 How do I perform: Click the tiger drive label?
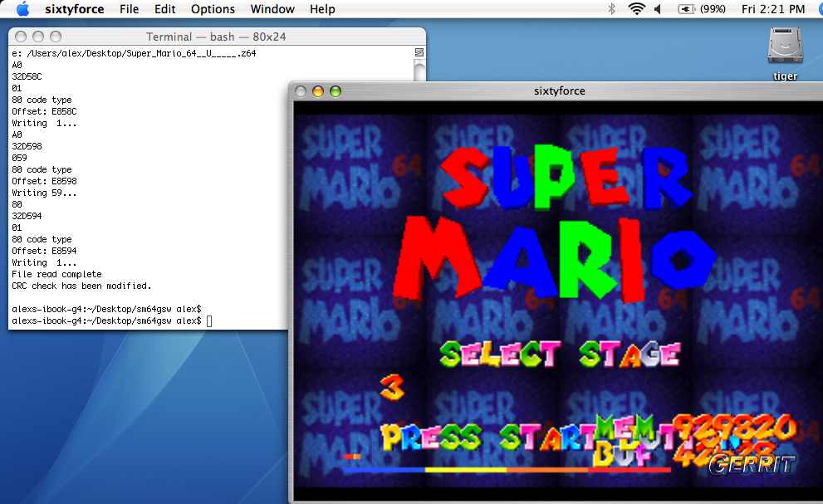(x=785, y=76)
